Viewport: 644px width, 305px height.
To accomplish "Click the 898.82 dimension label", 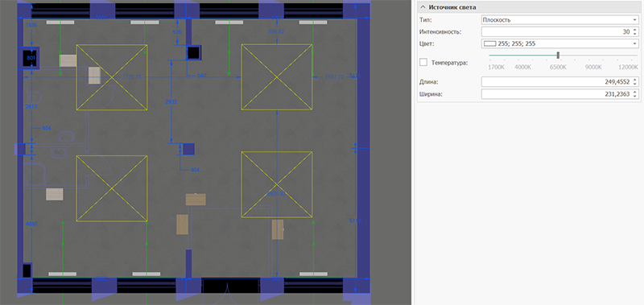I will (276, 31).
